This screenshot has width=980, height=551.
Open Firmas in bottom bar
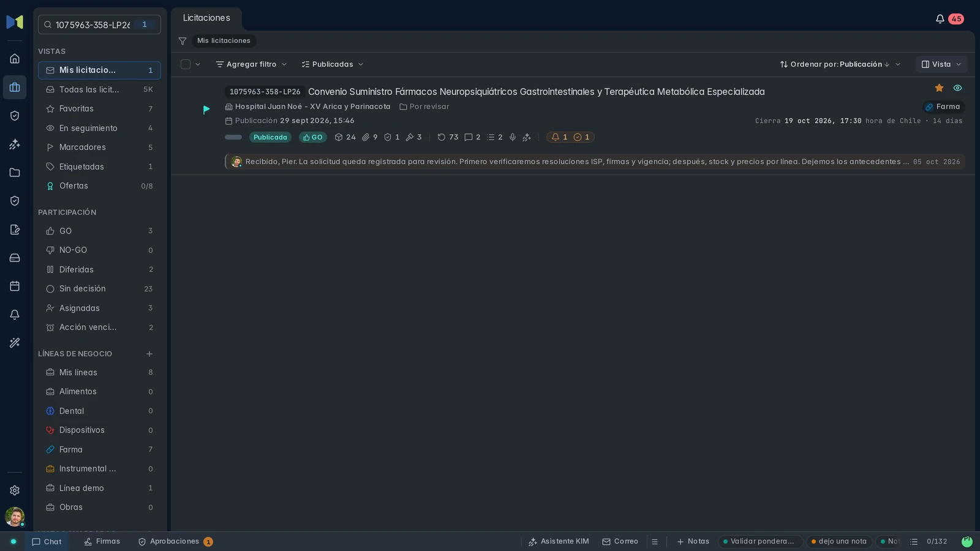[102, 542]
